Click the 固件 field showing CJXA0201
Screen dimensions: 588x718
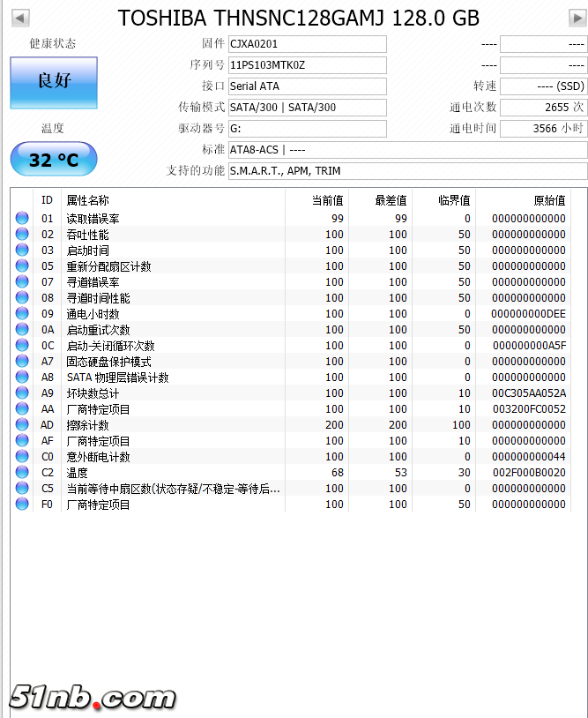(x=308, y=44)
